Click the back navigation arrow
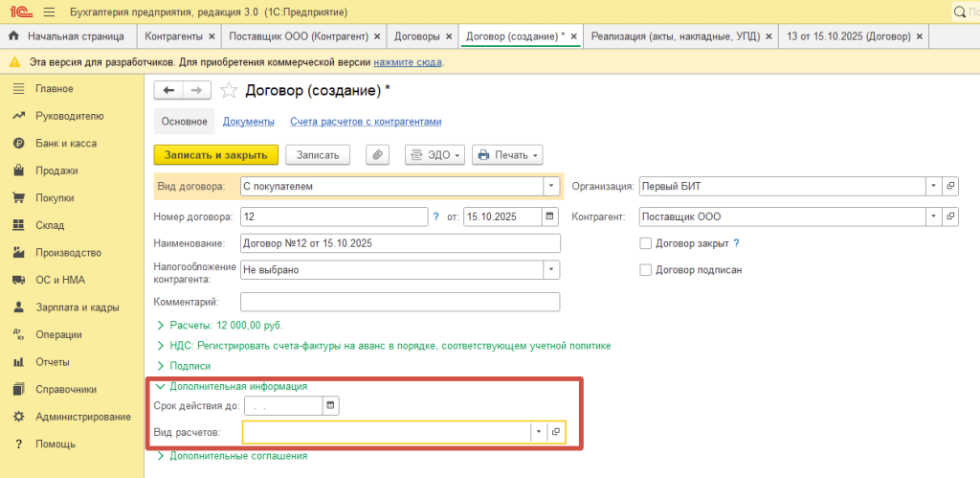The image size is (980, 478). tap(169, 90)
